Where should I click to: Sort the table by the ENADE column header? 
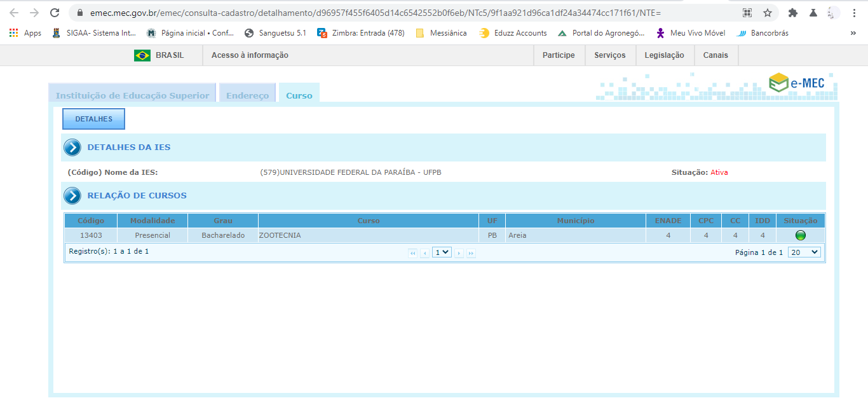[668, 221]
